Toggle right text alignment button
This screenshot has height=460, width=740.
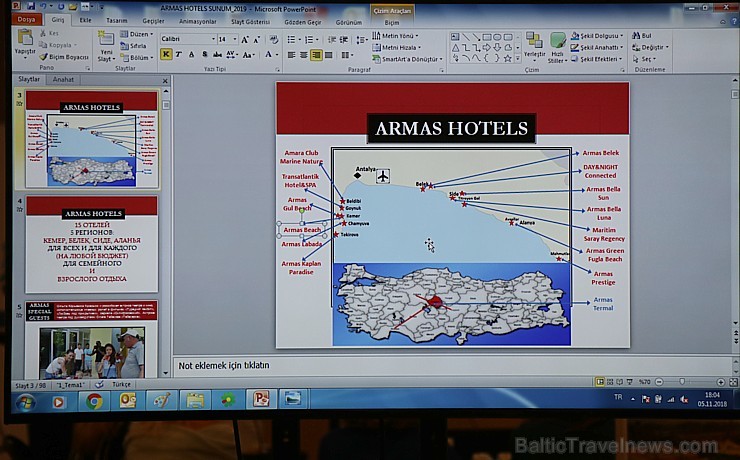click(316, 55)
